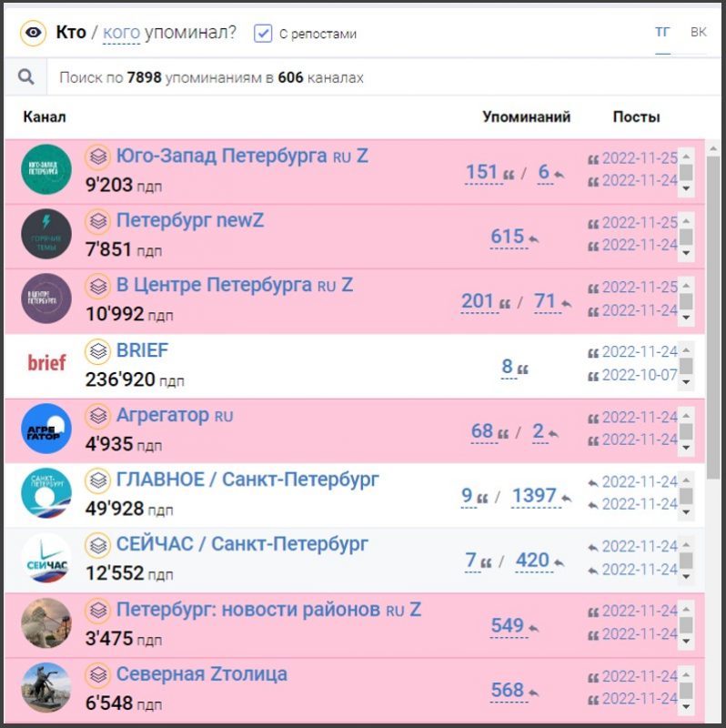Click the magnifier search icon
The height and width of the screenshot is (728, 726).
(26, 78)
